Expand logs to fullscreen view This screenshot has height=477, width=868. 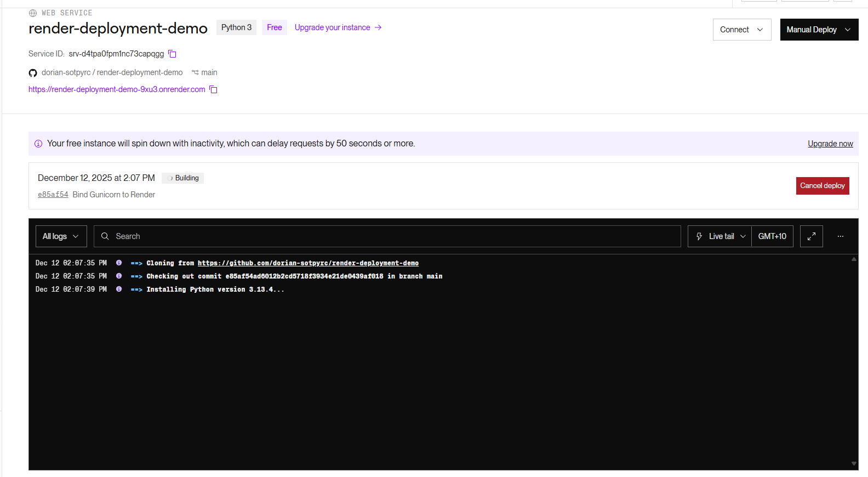pos(812,236)
